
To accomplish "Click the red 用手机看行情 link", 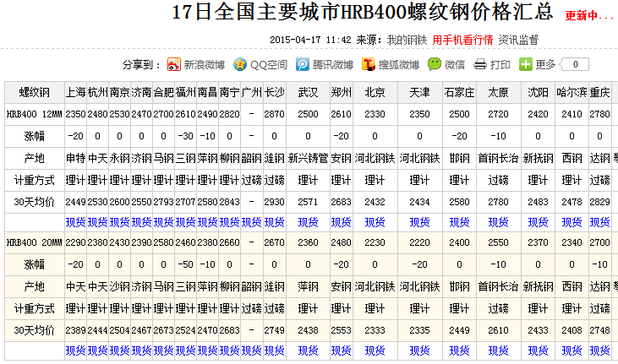I will tap(462, 40).
